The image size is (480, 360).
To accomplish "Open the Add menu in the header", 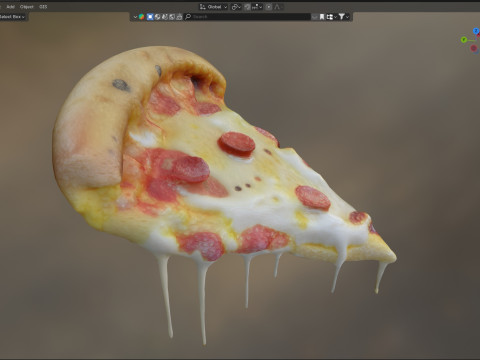I will point(10,7).
